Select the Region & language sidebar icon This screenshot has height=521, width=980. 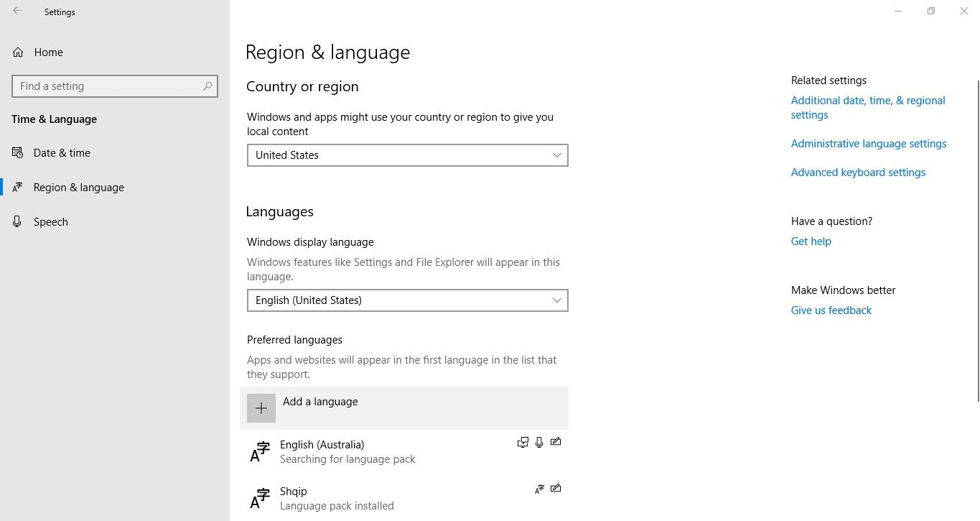click(16, 187)
